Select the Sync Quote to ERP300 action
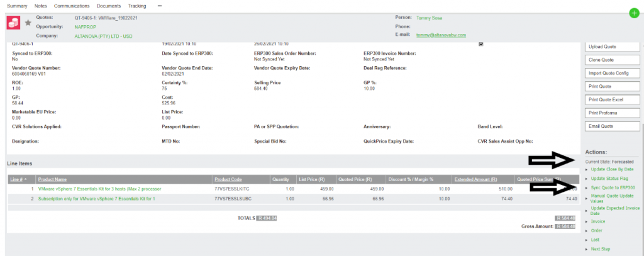This screenshot has width=644, height=256. click(x=613, y=187)
